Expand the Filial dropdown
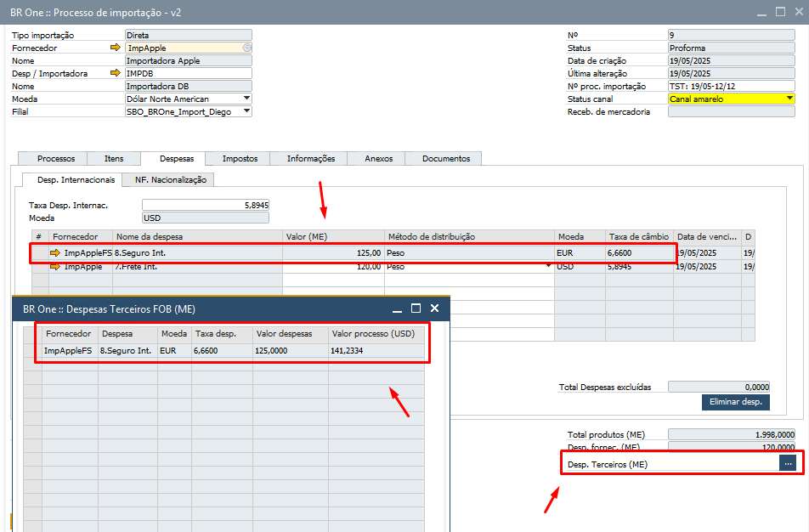 pyautogui.click(x=246, y=111)
